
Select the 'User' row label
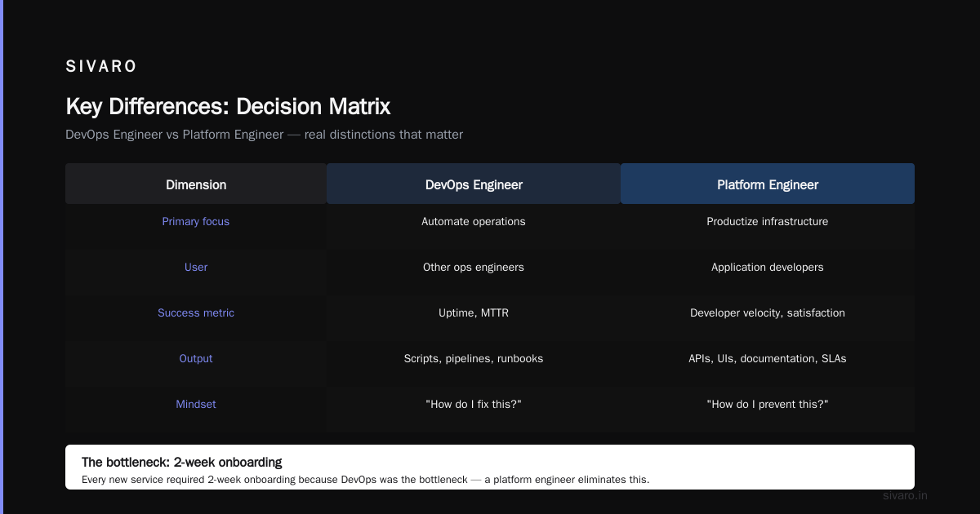tap(196, 268)
